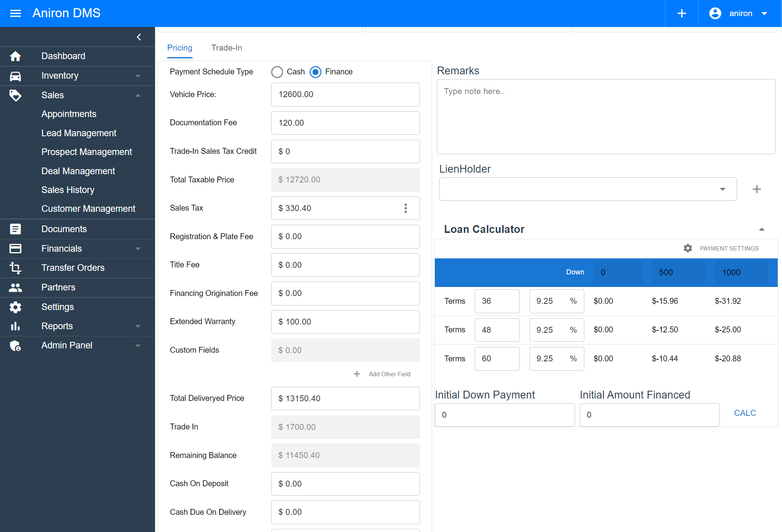782x532 pixels.
Task: Click the Vehicle Price input field
Action: tap(345, 94)
